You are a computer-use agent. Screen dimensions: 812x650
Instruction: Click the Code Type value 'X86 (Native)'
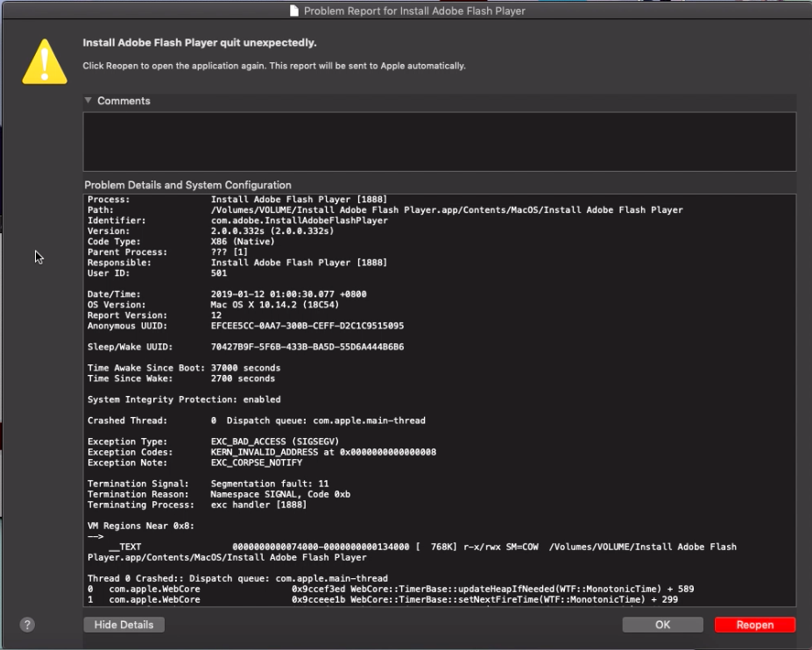click(243, 242)
